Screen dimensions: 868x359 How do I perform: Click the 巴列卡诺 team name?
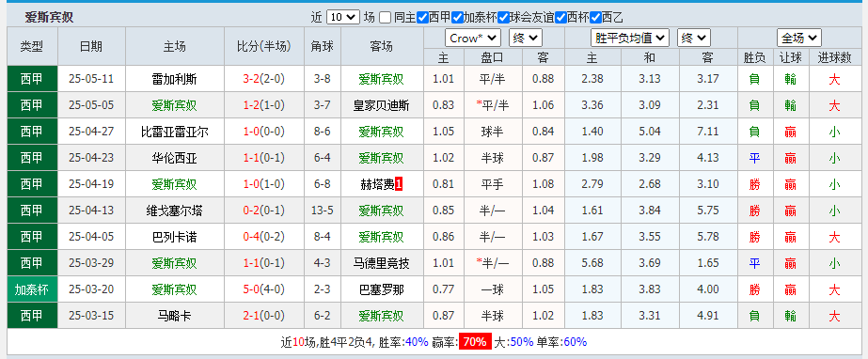[x=174, y=238]
